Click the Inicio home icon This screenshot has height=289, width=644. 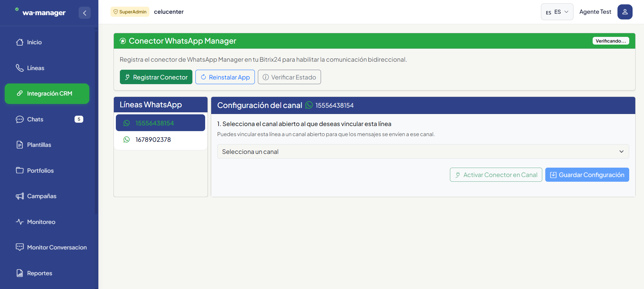pyautogui.click(x=20, y=42)
